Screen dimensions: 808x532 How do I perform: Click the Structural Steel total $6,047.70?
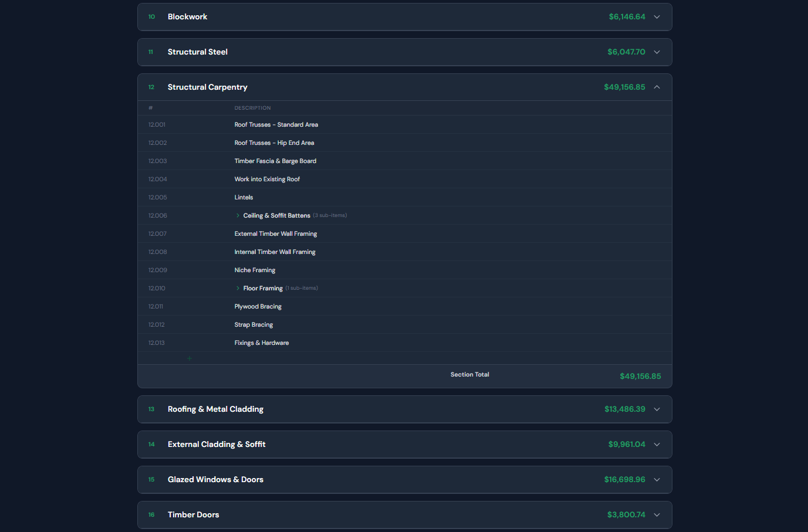coord(626,52)
